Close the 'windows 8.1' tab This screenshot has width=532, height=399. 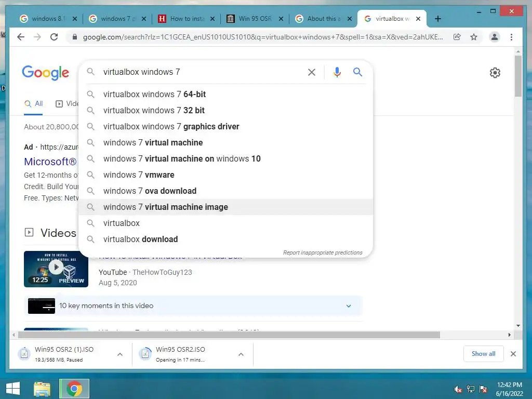pyautogui.click(x=75, y=19)
